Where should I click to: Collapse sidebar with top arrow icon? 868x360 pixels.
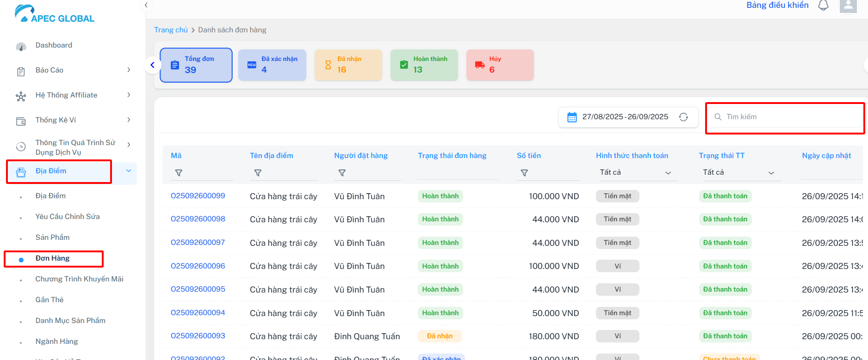point(146,5)
